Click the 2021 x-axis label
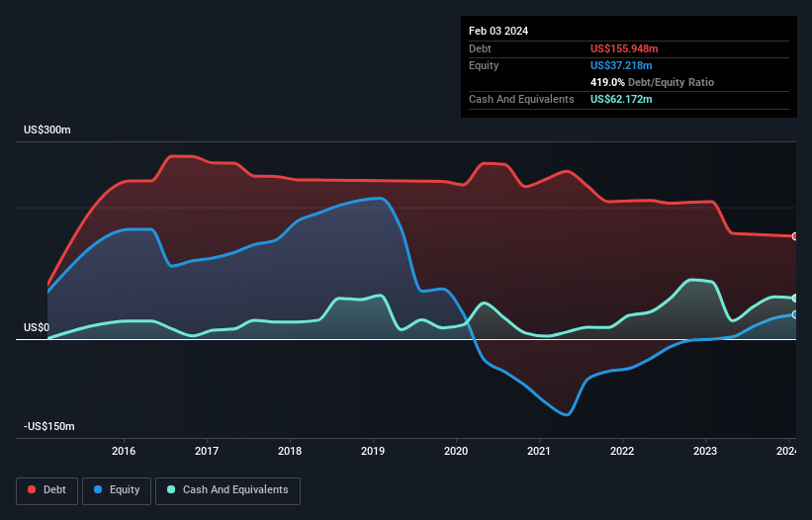 point(539,451)
